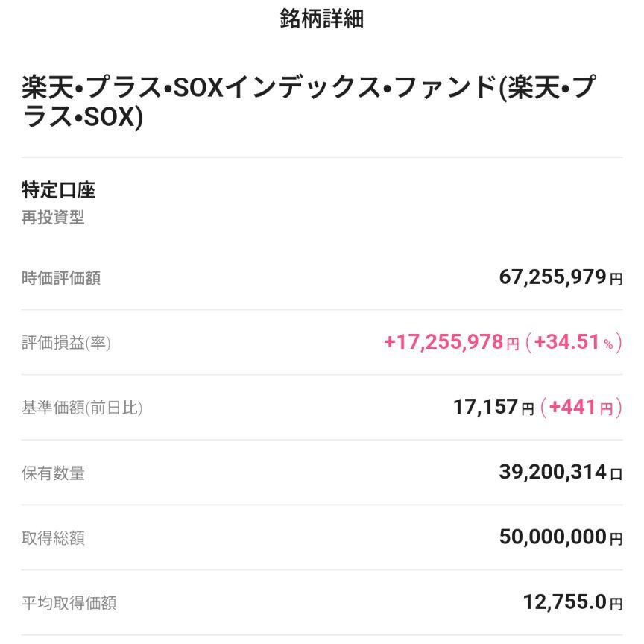
Task: Click the daily change (+441円) value
Action: coord(581,408)
